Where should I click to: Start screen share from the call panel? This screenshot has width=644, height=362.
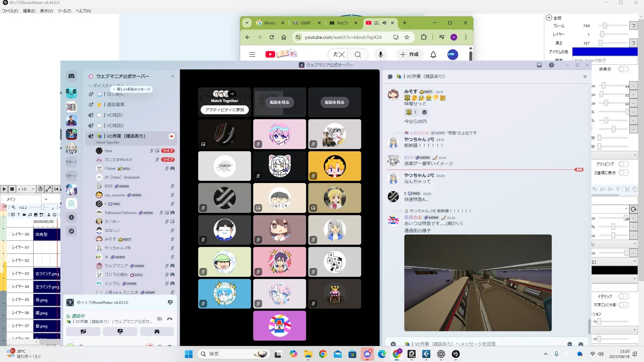point(120,331)
